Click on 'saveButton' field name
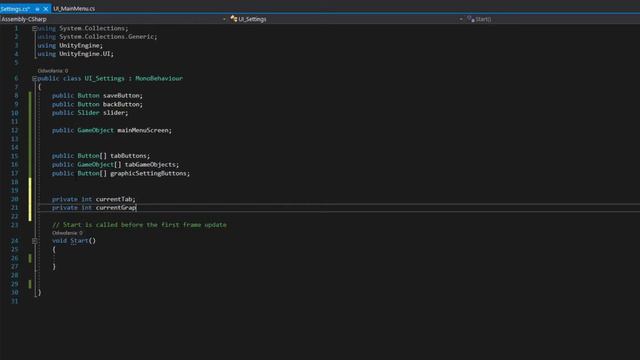 [x=122, y=96]
